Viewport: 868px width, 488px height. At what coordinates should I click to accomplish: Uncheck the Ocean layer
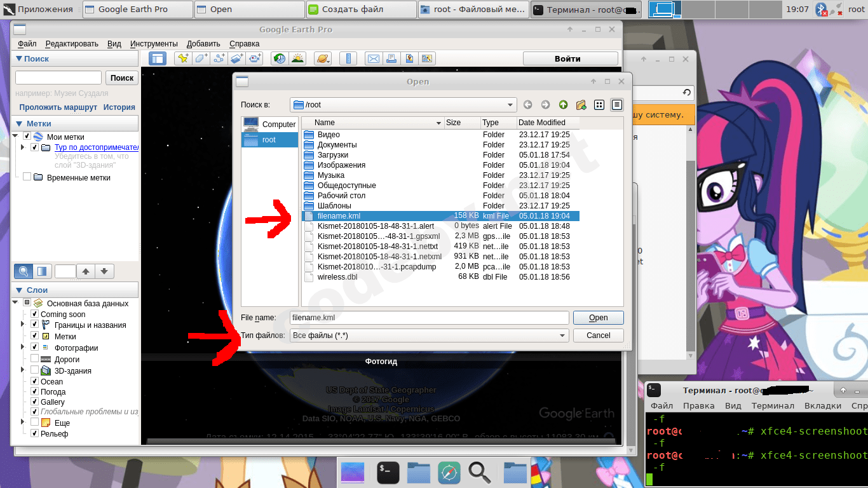pyautogui.click(x=34, y=381)
